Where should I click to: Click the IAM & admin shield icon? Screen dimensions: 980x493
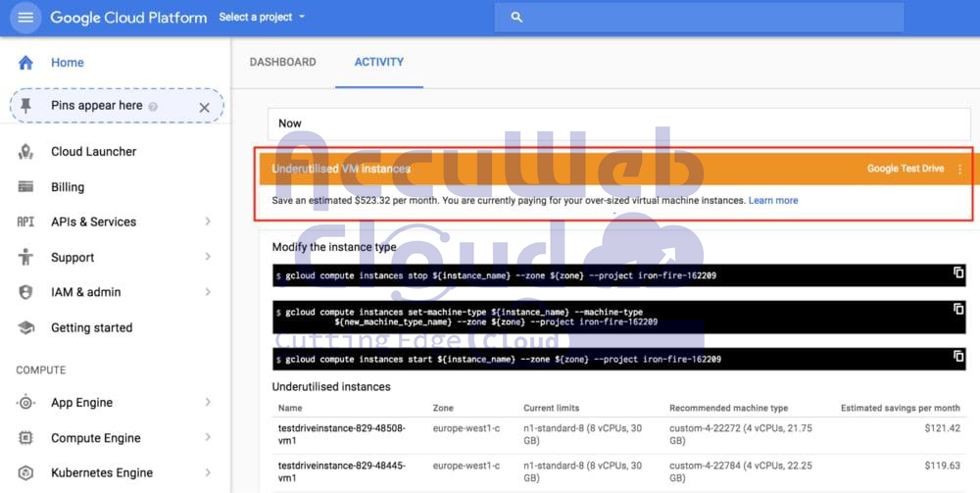tap(25, 293)
